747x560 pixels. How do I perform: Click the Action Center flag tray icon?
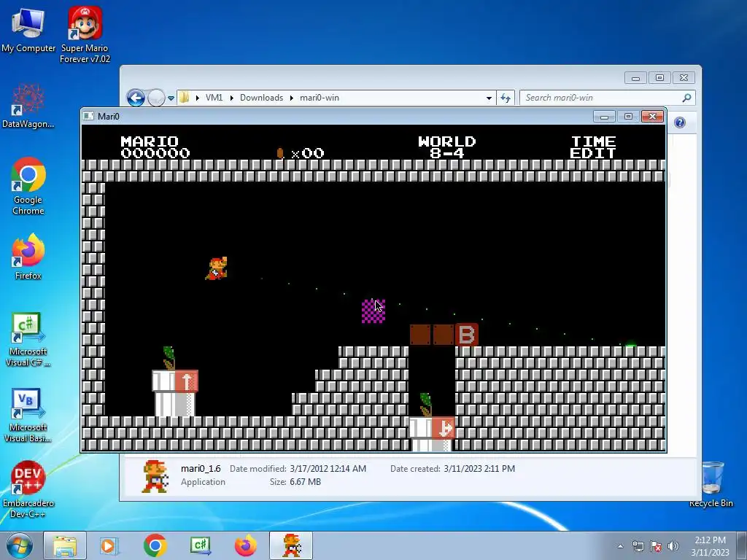pos(656,546)
